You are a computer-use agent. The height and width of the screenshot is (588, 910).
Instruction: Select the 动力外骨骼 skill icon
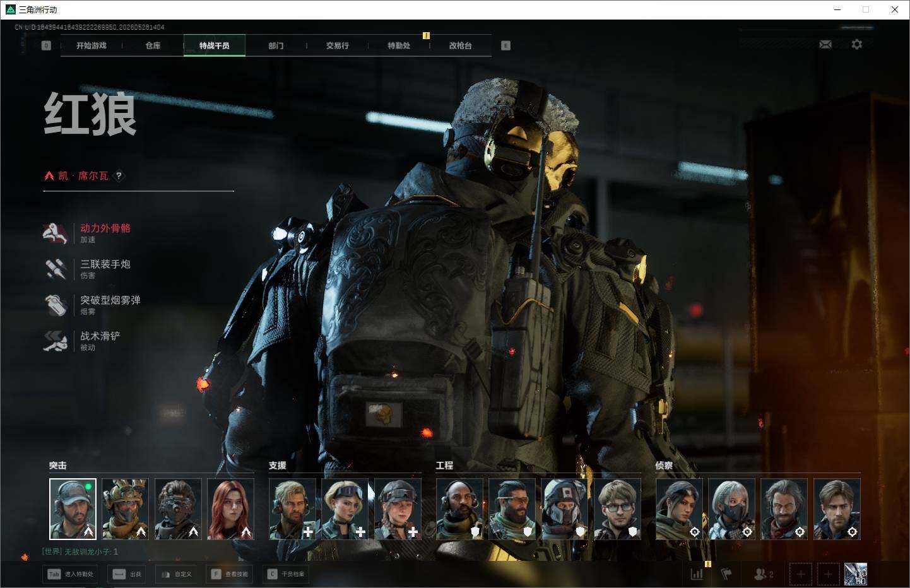(56, 233)
